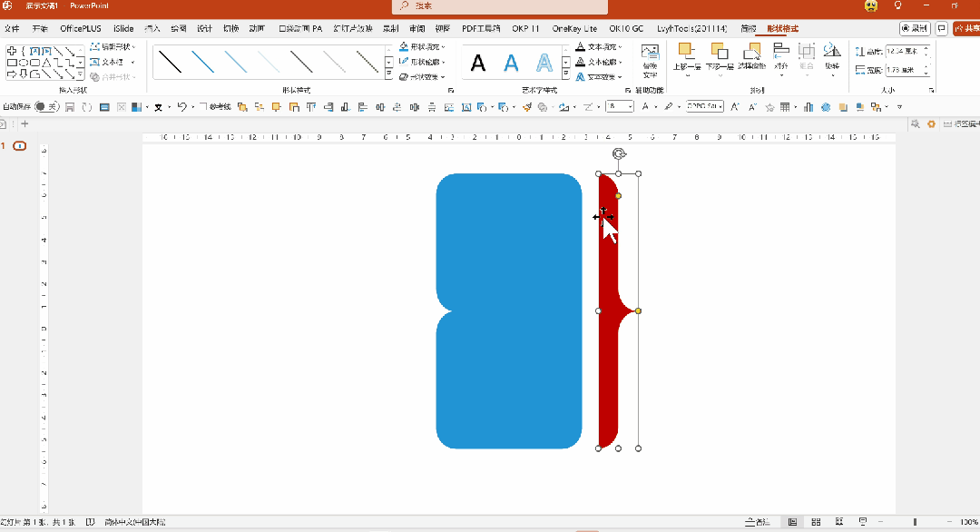Image resolution: width=980 pixels, height=532 pixels.
Task: Open the 文本框 text box dropdown
Action: coord(113,62)
